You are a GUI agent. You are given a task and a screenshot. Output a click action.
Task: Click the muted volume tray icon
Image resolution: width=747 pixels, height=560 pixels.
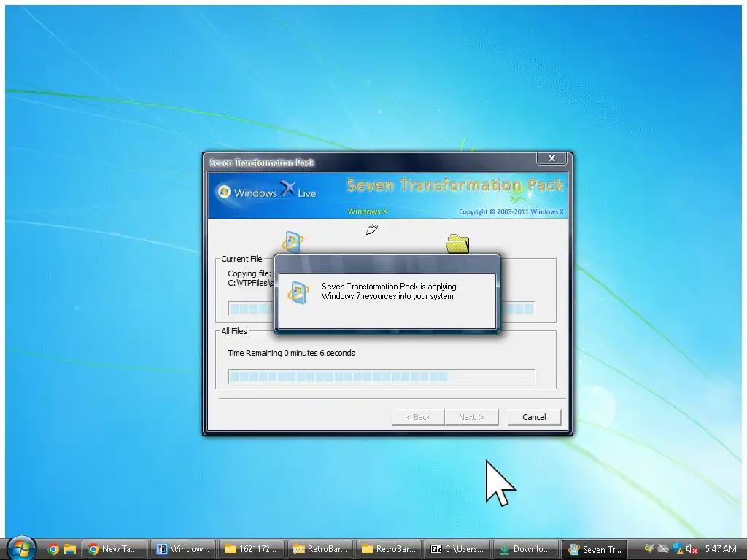692,549
